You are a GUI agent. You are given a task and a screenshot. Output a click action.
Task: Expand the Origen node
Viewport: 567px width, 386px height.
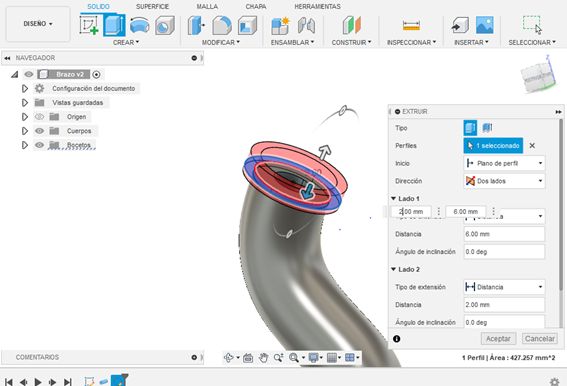(x=25, y=116)
